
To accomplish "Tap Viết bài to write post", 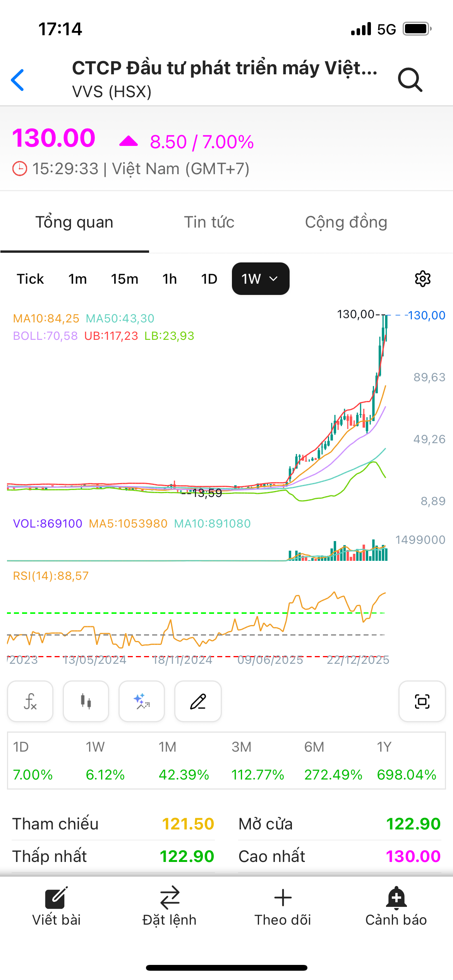I will pos(57,906).
